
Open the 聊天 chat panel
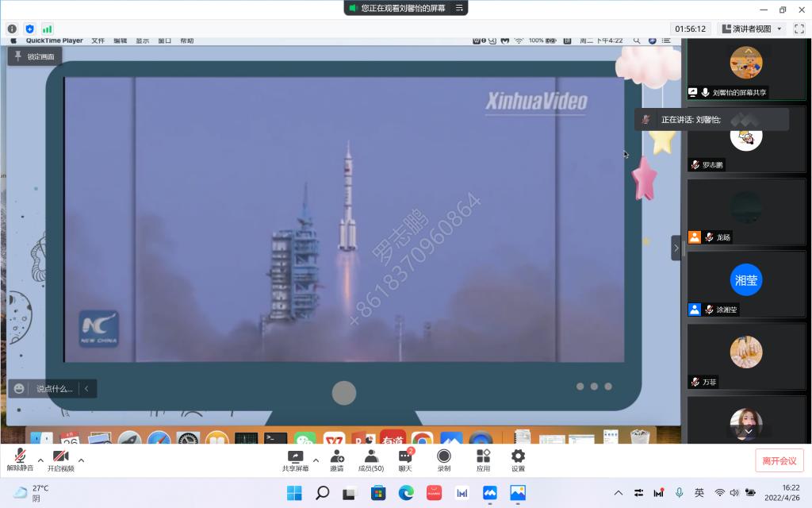(x=404, y=460)
